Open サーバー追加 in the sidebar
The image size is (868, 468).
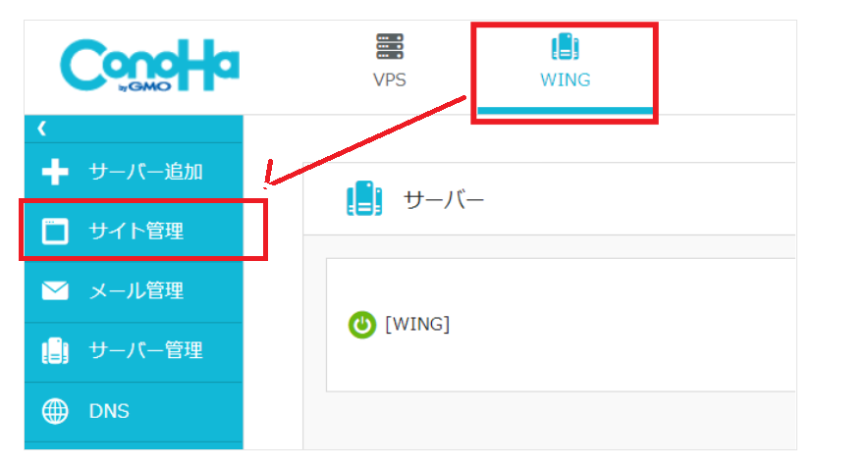134,172
